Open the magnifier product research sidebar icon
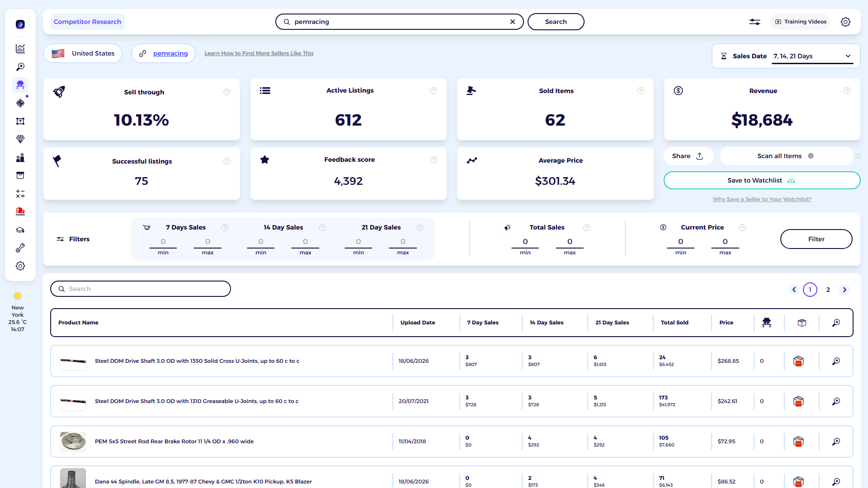 point(20,67)
